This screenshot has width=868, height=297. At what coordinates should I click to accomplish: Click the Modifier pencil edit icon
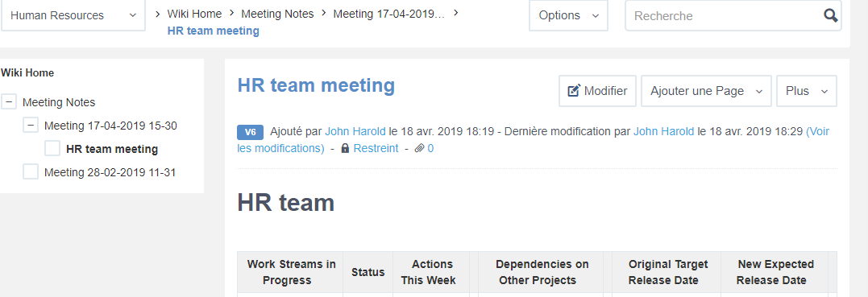point(575,91)
